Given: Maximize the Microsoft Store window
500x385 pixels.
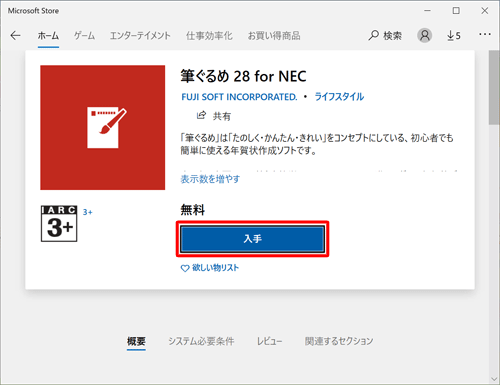Looking at the screenshot, I should pos(456,11).
